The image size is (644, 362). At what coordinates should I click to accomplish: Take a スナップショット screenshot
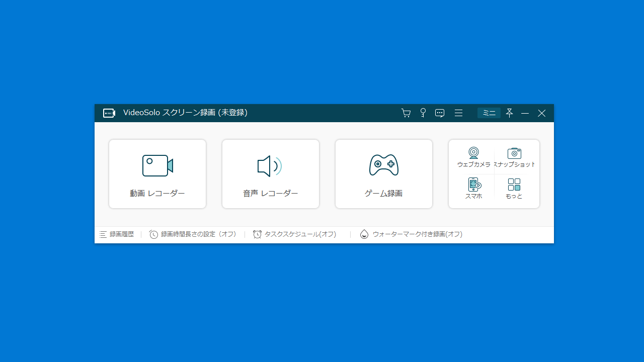click(514, 157)
